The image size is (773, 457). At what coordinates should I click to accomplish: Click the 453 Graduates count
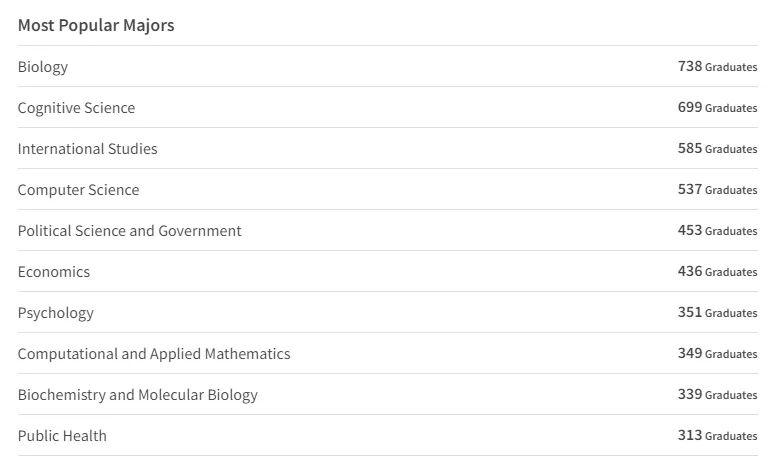click(x=717, y=231)
